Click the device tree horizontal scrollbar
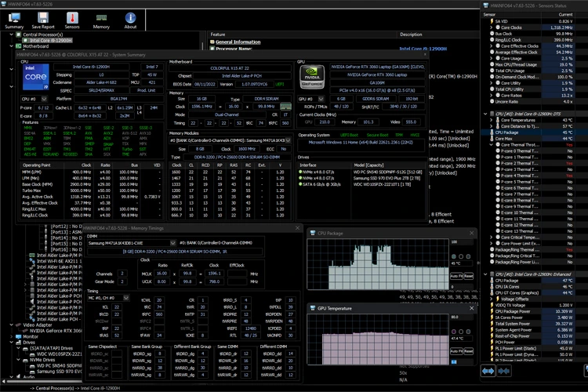Viewport: 588px width, 392px height. pyautogui.click(x=45, y=381)
